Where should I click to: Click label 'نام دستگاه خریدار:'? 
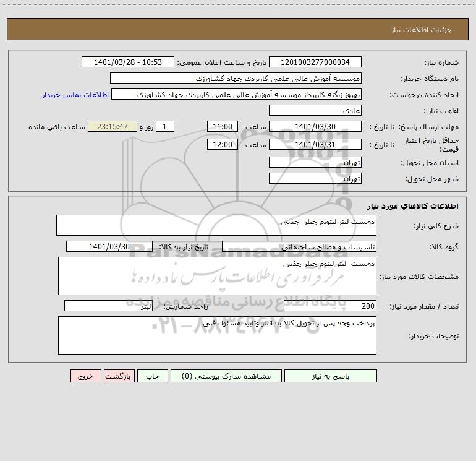pos(430,79)
